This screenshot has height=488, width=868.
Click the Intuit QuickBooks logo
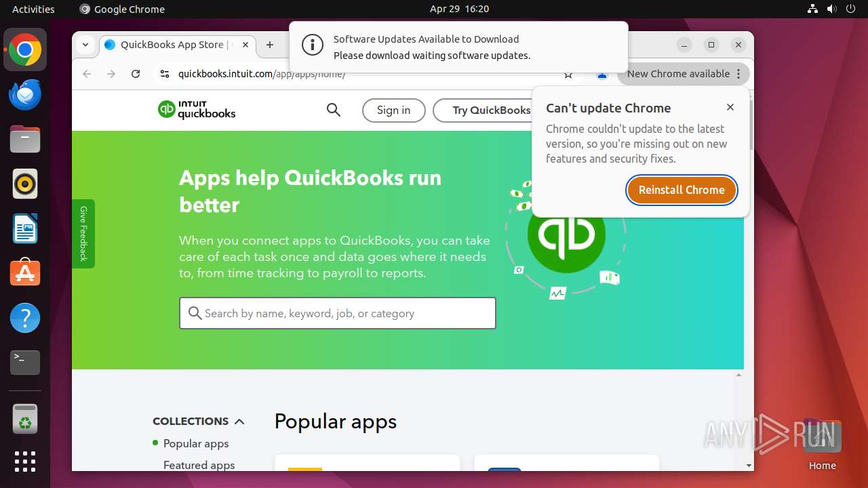tap(197, 110)
